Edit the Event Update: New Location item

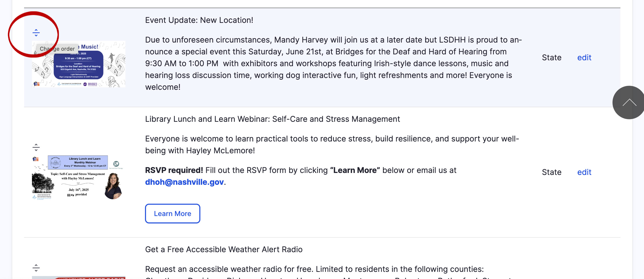click(x=584, y=58)
